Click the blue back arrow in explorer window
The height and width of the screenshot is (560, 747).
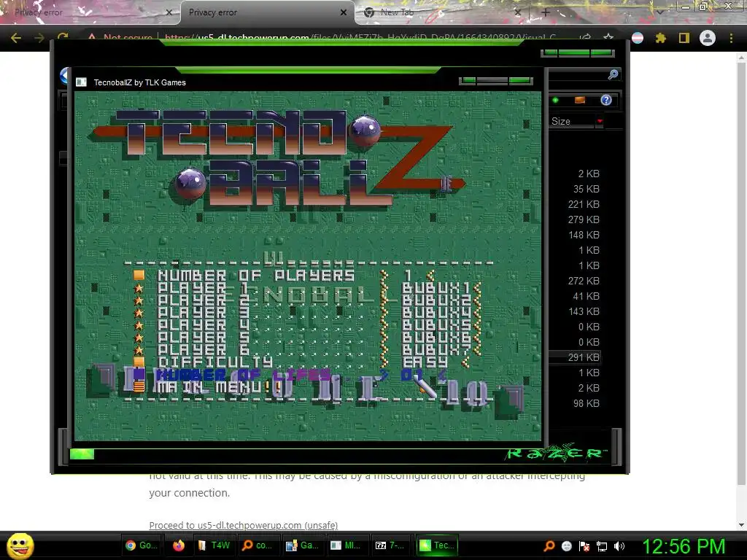coord(65,76)
